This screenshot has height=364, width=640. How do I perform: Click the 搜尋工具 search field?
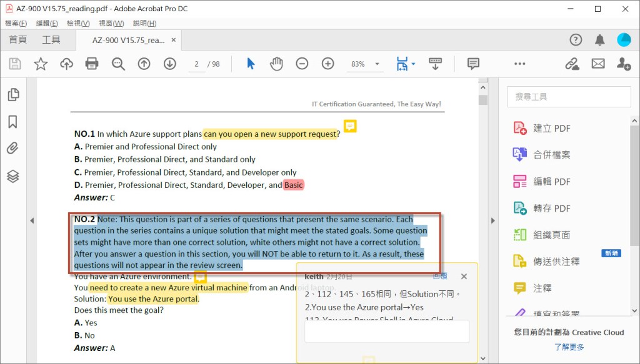(x=569, y=97)
